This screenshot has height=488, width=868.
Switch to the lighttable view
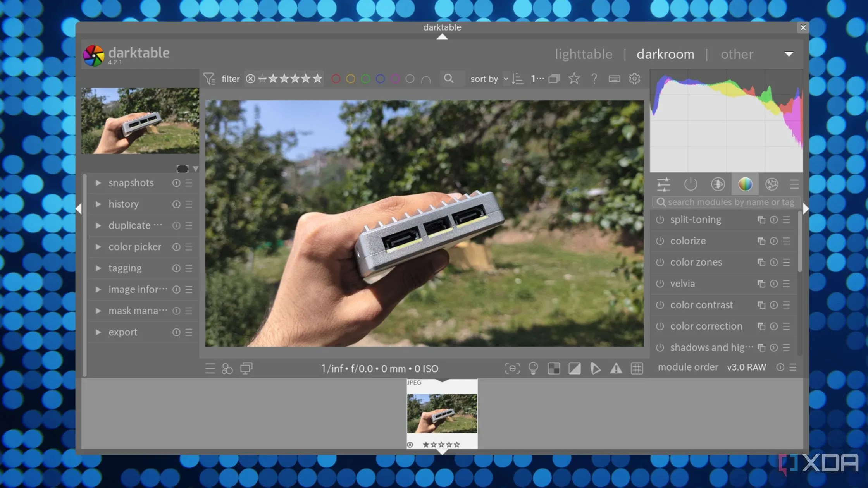[x=583, y=54]
